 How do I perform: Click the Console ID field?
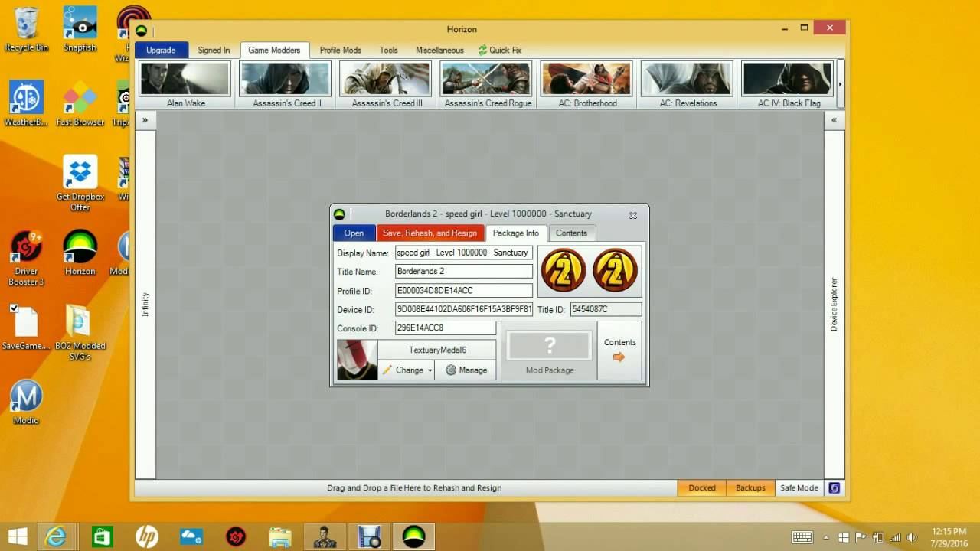point(446,328)
